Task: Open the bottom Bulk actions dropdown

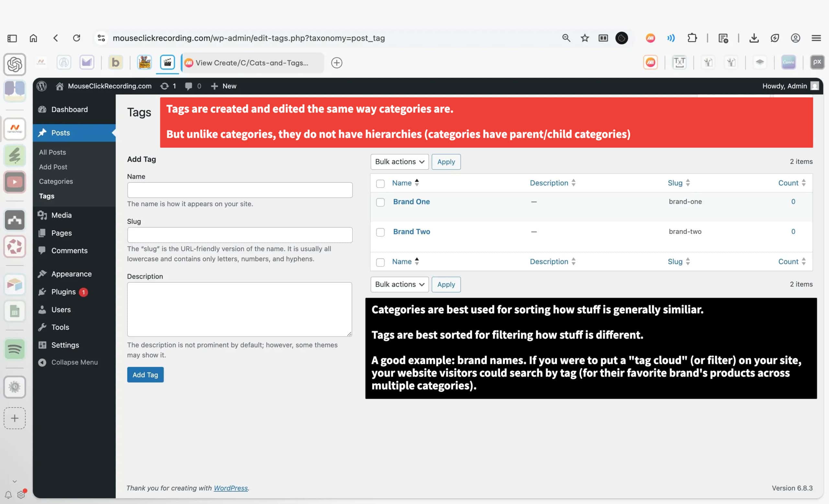Action: pos(399,285)
